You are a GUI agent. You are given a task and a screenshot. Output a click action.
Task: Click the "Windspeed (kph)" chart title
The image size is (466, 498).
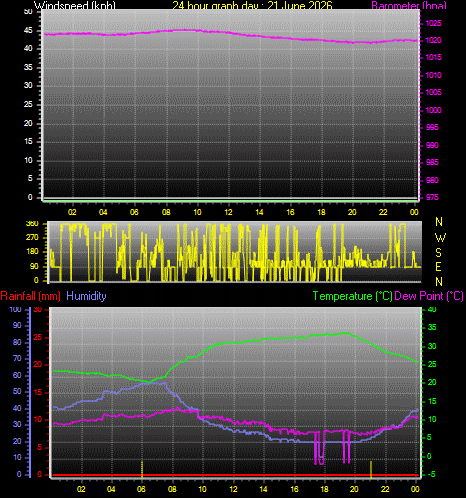tap(75, 5)
